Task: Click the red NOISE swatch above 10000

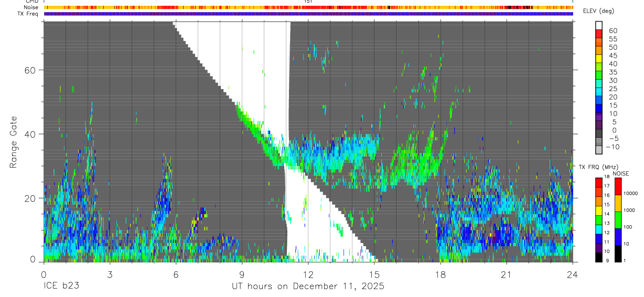Action: pyautogui.click(x=618, y=186)
